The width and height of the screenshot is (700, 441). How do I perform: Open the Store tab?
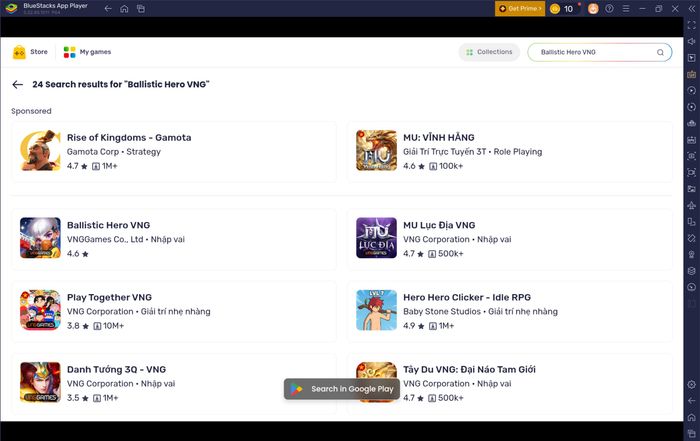tap(30, 52)
